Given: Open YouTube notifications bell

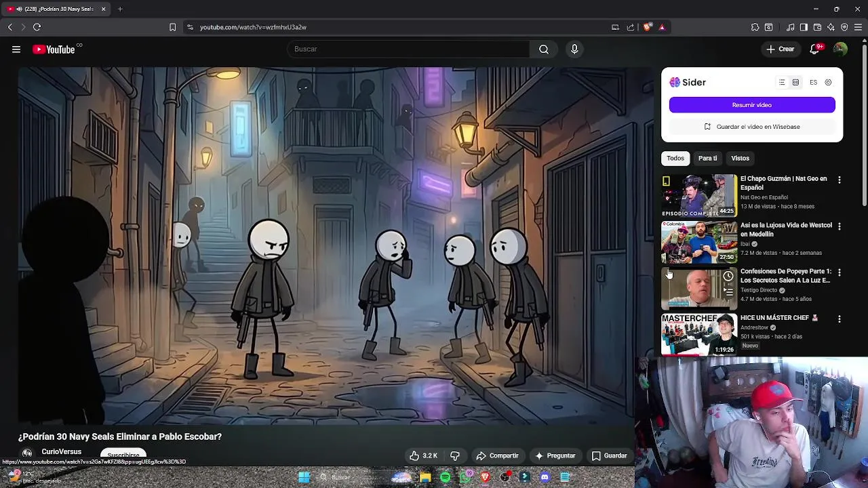Looking at the screenshot, I should tap(815, 49).
